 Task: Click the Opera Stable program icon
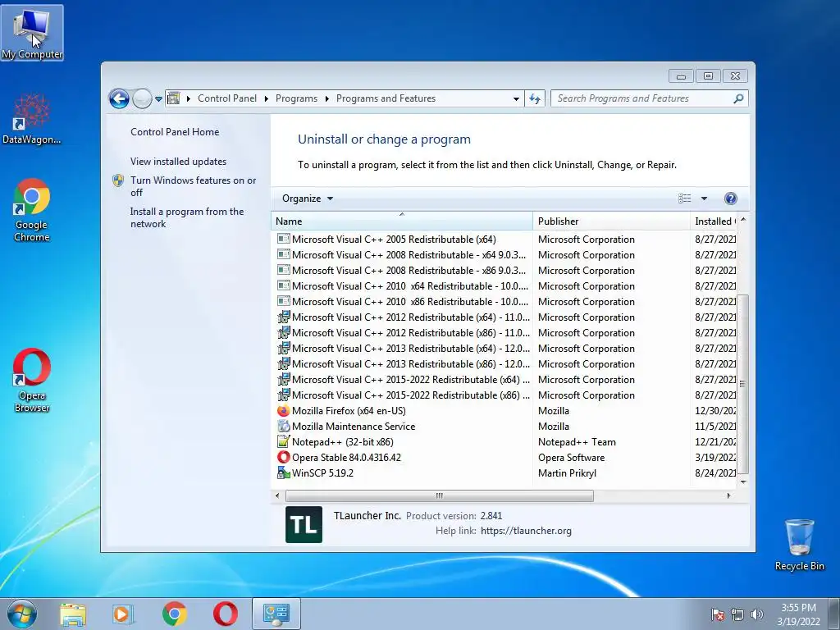283,458
